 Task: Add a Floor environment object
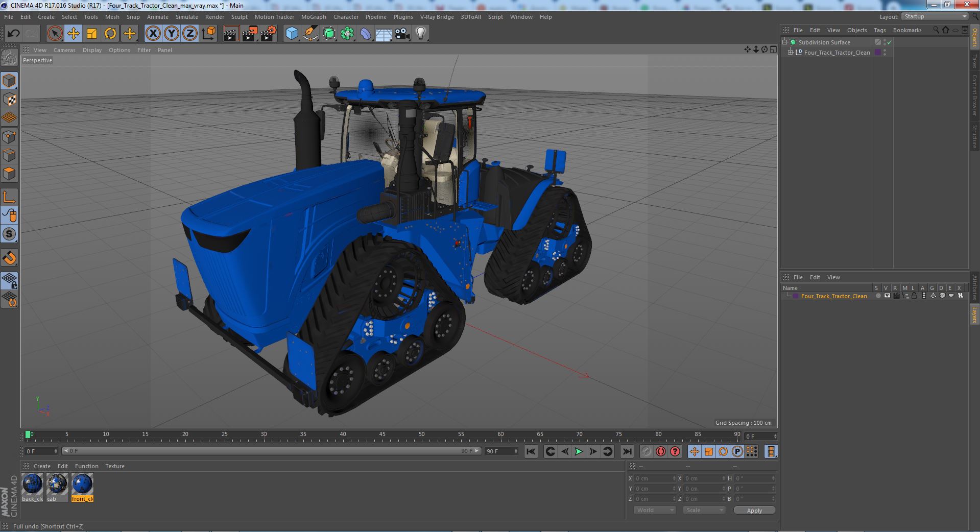(384, 34)
